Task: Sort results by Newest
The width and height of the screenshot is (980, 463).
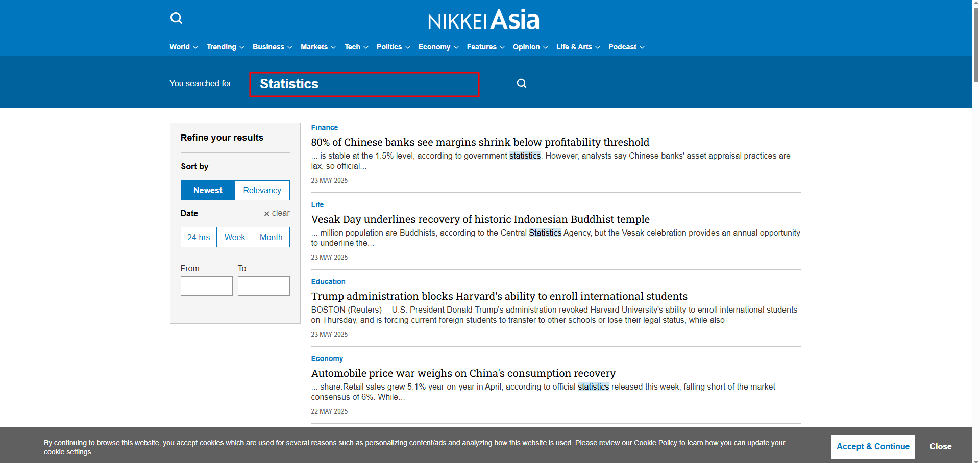Action: pos(208,190)
